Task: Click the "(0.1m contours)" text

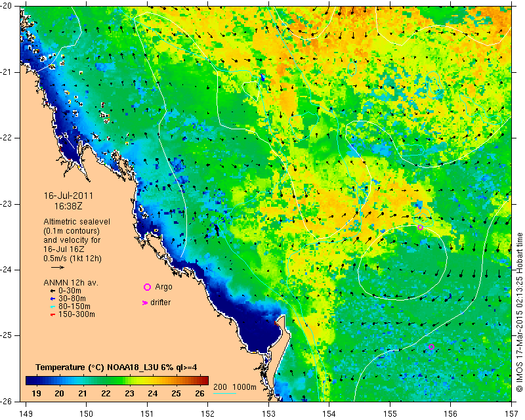Action: pyautogui.click(x=72, y=231)
